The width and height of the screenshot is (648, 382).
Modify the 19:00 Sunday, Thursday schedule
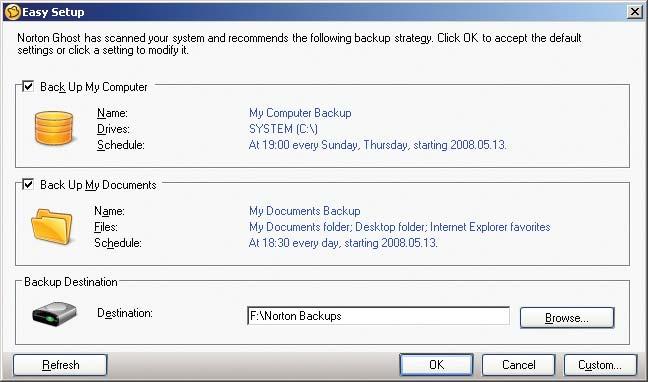[377, 145]
